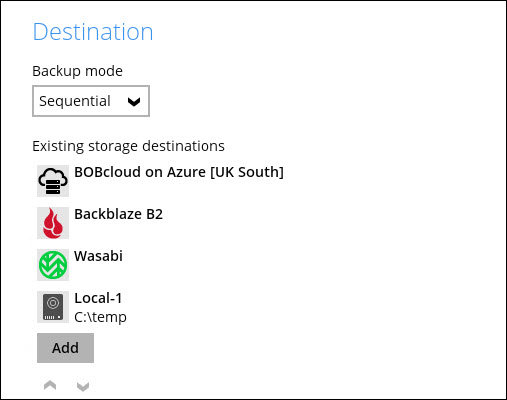Open the Backup mode Sequential dropdown
Viewport: 507px width, 400px height.
coord(91,101)
